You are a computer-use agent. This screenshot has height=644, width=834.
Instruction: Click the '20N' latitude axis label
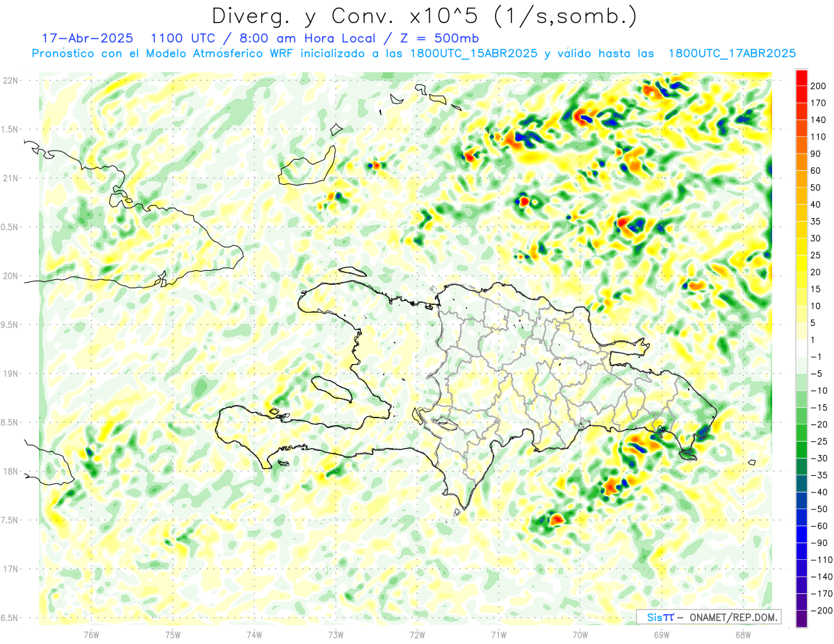(10, 276)
